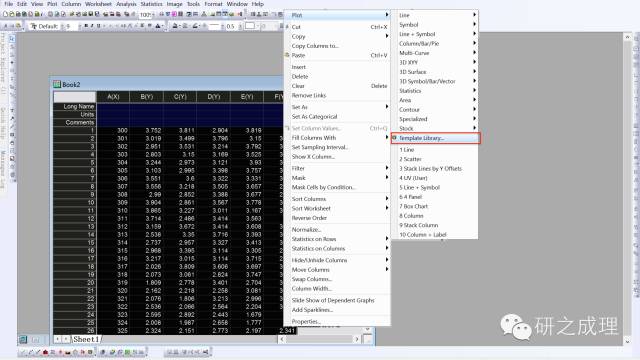640x360 pixels.
Task: Open the Help menu
Action: 258,4
